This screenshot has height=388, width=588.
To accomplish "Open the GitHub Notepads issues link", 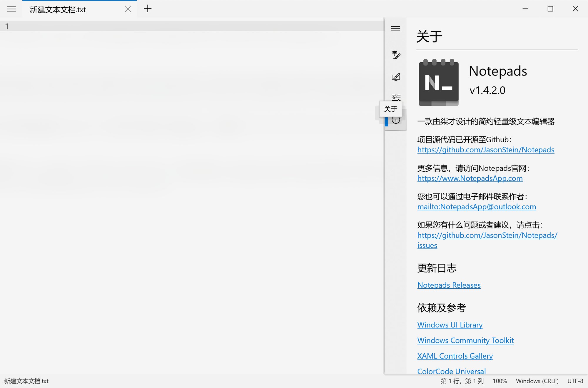I will click(487, 235).
